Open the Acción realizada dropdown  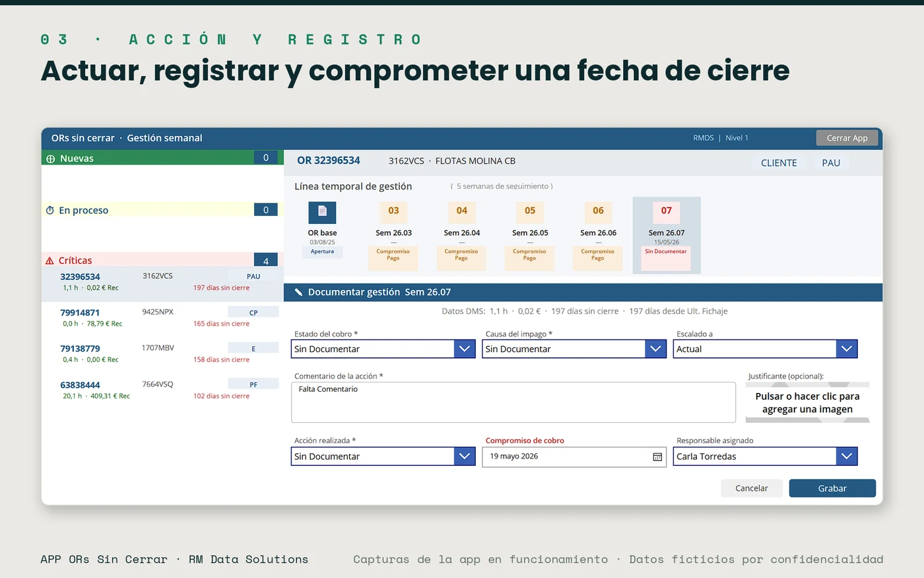tap(383, 456)
